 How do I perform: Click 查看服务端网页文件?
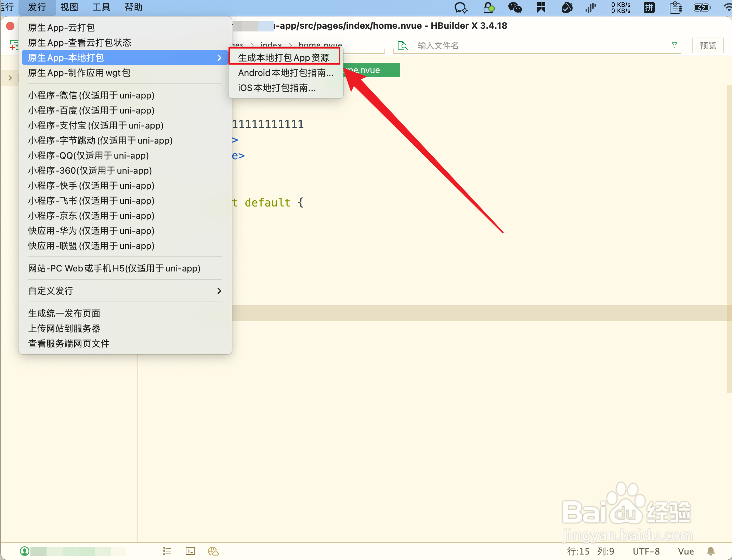point(125,343)
